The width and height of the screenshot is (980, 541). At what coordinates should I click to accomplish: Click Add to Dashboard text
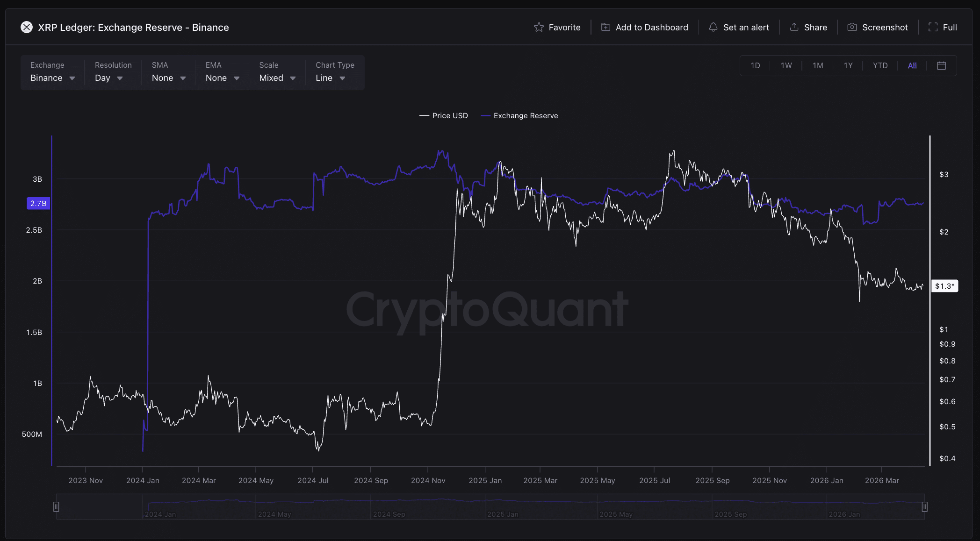(652, 27)
